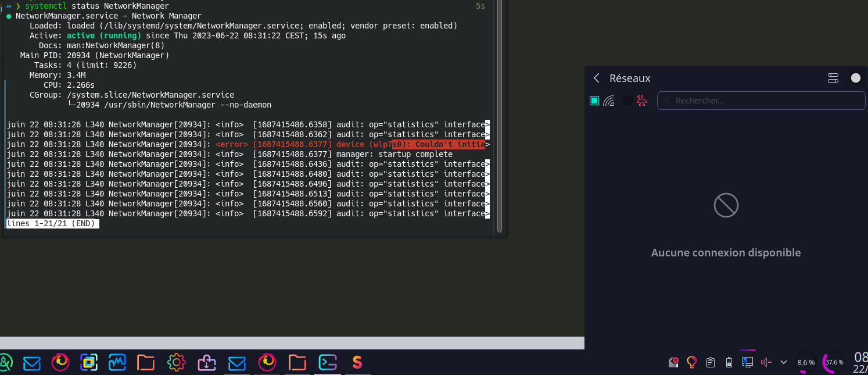Open the System Settings gear icon
Viewport: 868px width, 375px height.
pyautogui.click(x=176, y=363)
